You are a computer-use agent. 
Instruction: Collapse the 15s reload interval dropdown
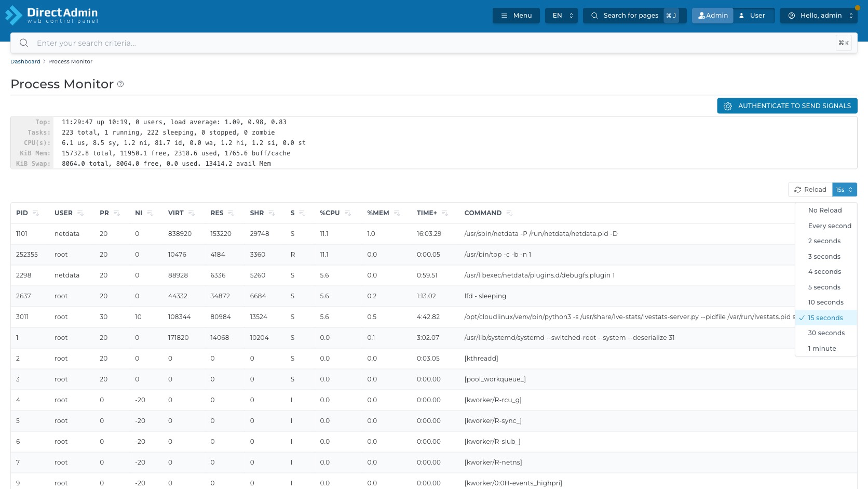(845, 190)
